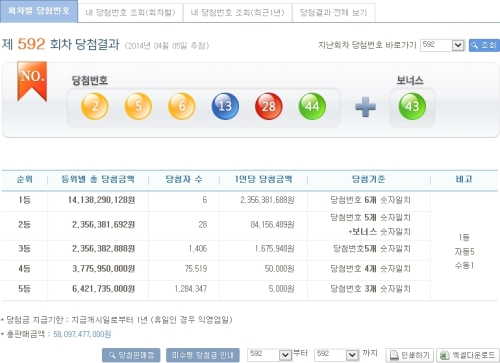
Task: Click the winner count 1,284,347
Action: pyautogui.click(x=191, y=289)
